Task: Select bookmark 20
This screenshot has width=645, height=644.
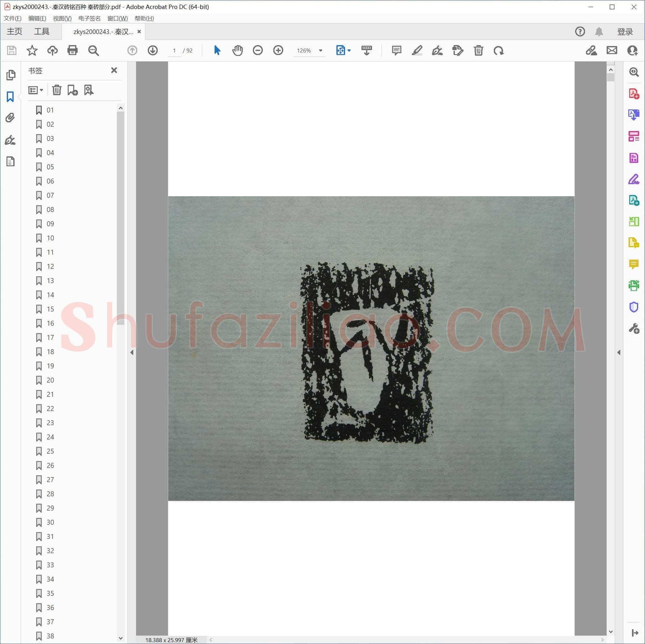Action: pyautogui.click(x=50, y=380)
